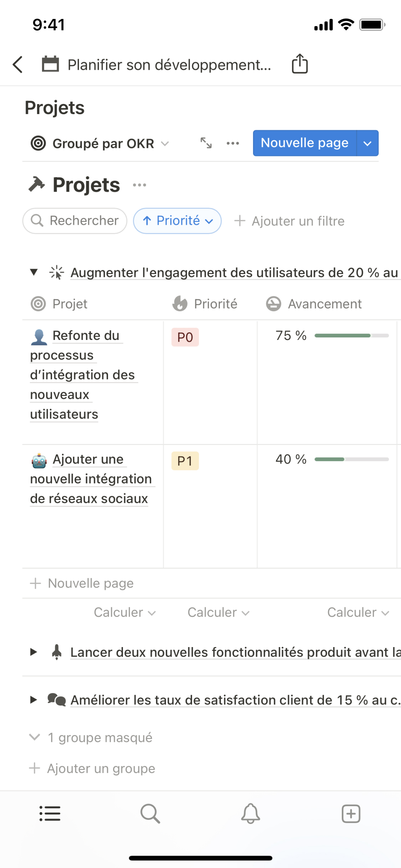
Task: Tap the create new page plus-square icon
Action: pos(351,813)
